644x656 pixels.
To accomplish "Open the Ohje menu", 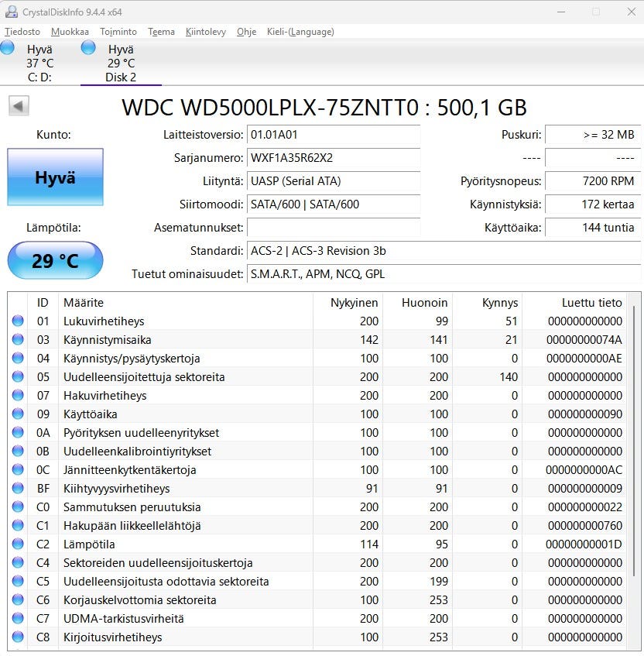I will coord(247,32).
